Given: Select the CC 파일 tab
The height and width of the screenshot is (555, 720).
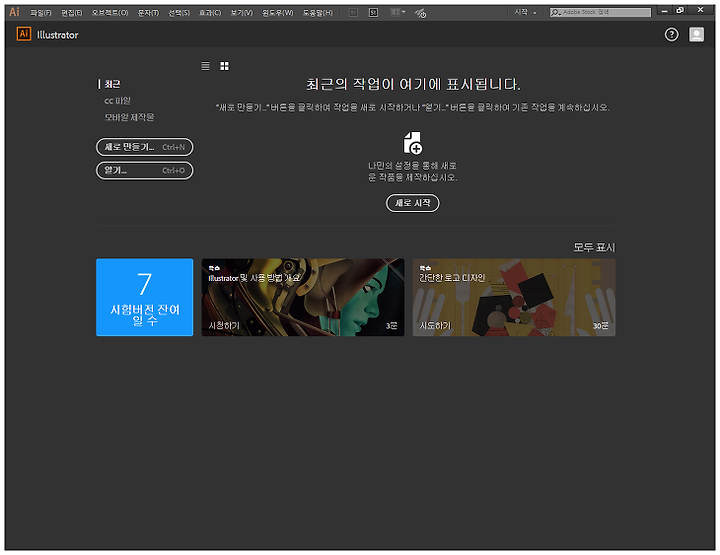Looking at the screenshot, I should click(x=118, y=101).
